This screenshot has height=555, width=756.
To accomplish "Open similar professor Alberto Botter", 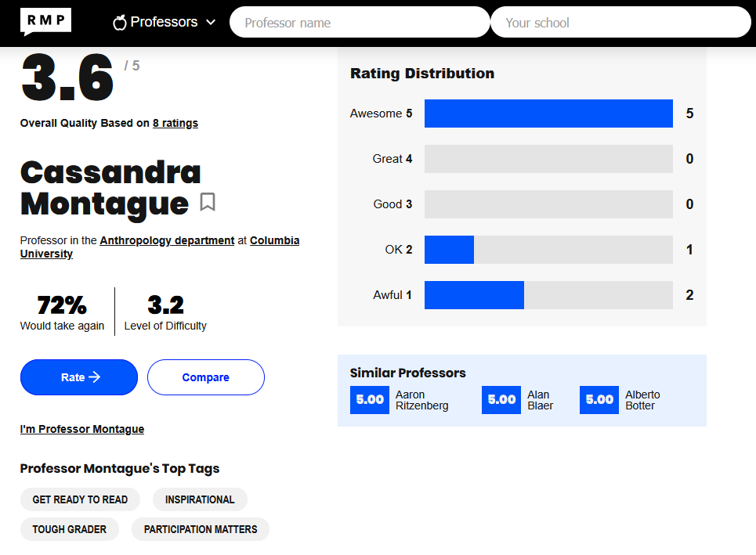I will coord(642,400).
